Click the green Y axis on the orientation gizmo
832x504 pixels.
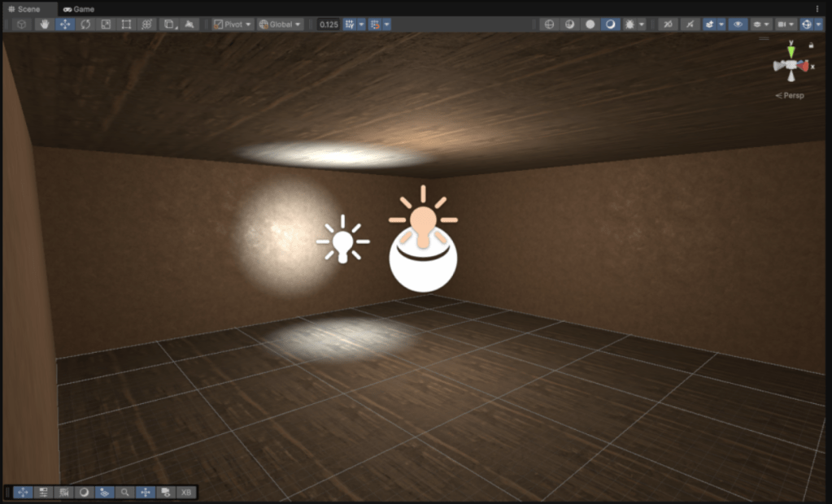coord(791,53)
